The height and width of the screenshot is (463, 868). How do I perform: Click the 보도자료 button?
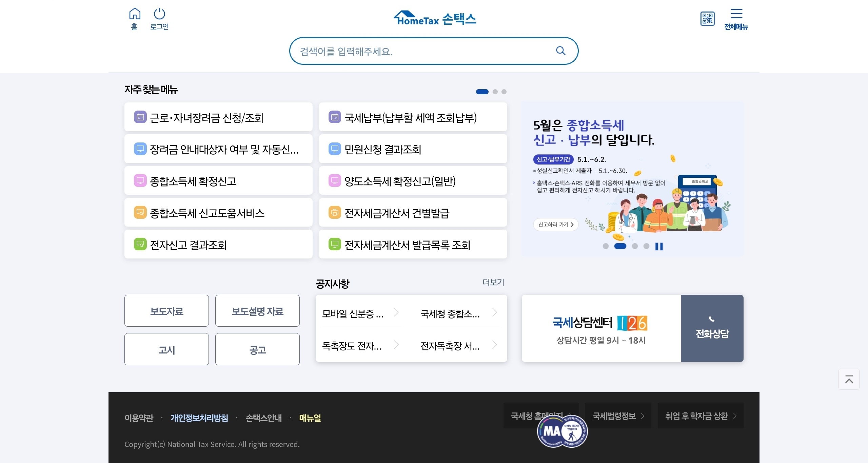tap(166, 311)
